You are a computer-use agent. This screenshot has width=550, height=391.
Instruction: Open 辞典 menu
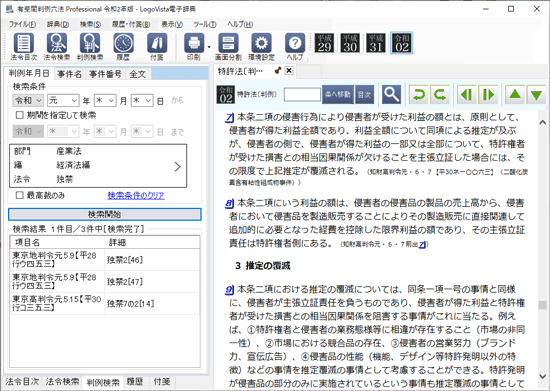pos(58,24)
